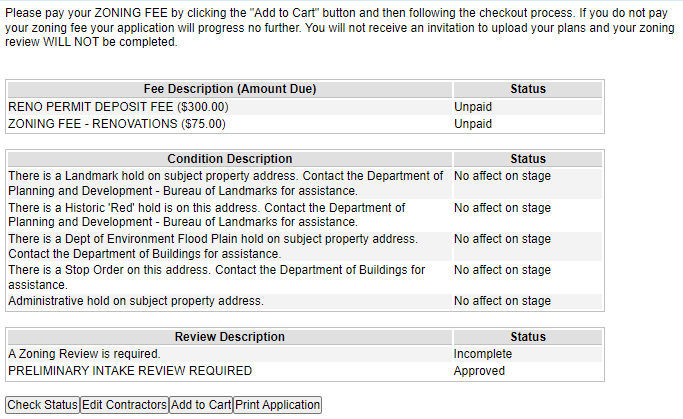Click the Incomplete status of Zoning Review
Image resolution: width=683 pixels, height=419 pixels.
click(x=482, y=354)
